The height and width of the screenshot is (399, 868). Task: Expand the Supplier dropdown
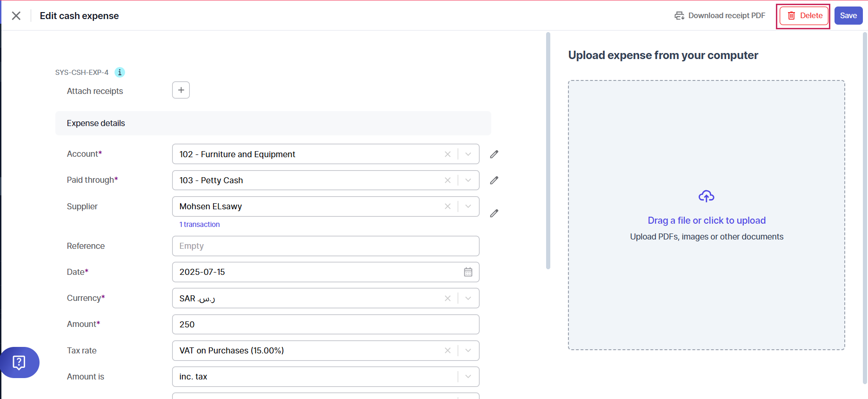pos(468,206)
